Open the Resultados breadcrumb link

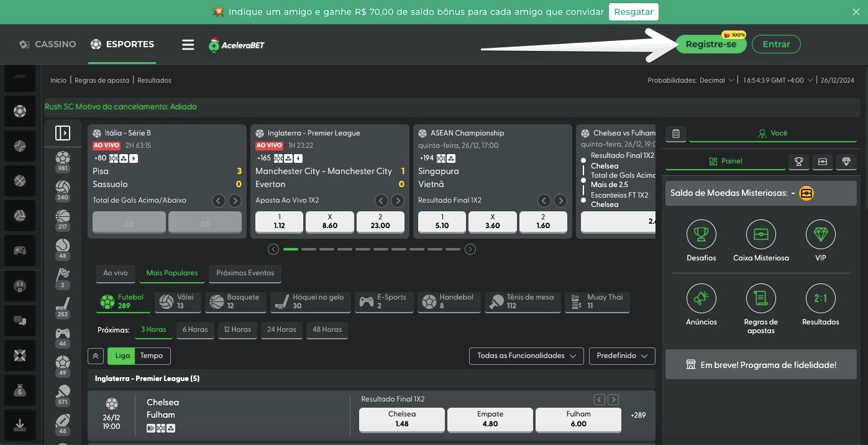(154, 80)
